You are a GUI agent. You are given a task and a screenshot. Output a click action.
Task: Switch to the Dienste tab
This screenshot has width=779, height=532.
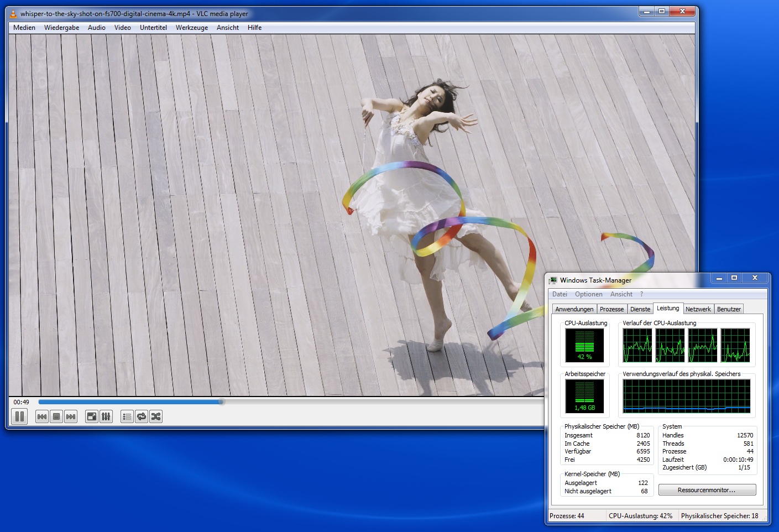point(640,309)
